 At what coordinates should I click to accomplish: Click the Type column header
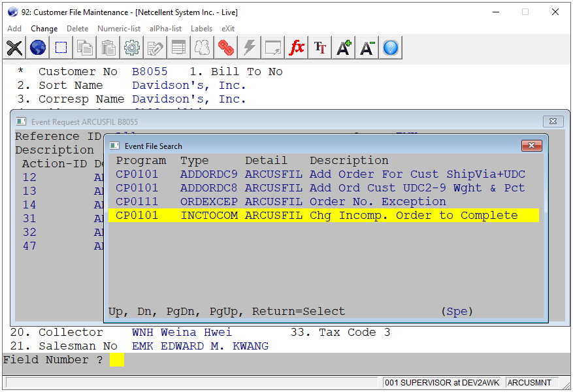pos(195,161)
